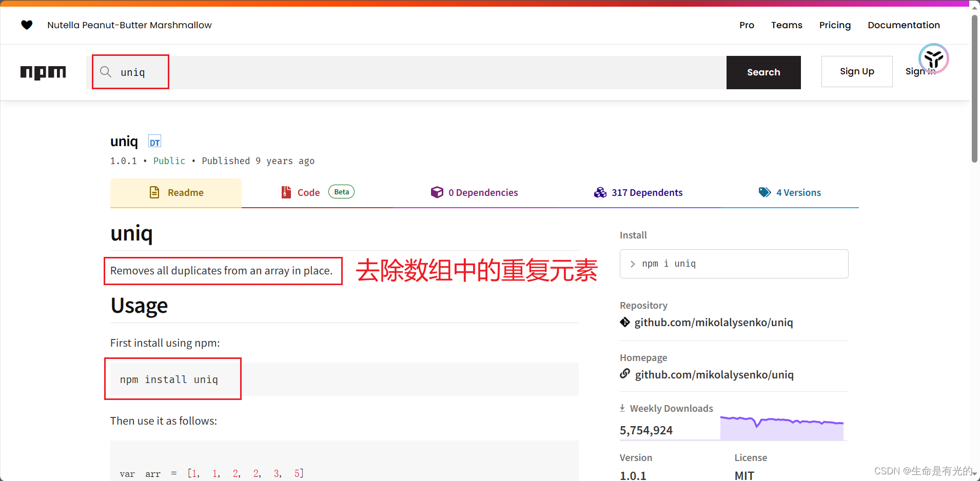
Task: Open the Documentation menu link
Action: (904, 25)
